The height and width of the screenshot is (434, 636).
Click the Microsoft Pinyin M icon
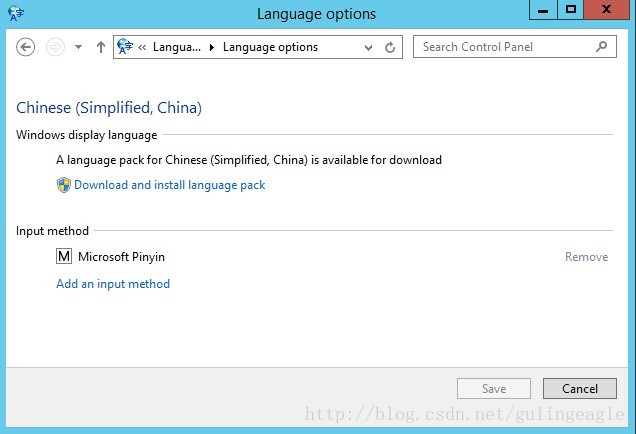(64, 257)
